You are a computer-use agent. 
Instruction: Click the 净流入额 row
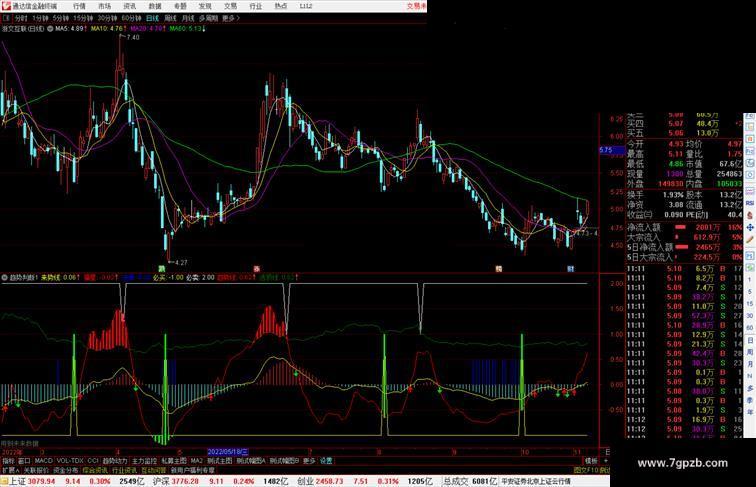click(684, 227)
